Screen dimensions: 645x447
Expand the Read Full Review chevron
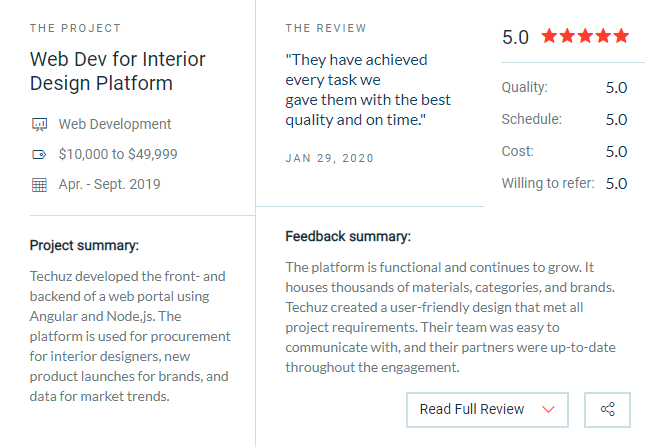tap(548, 410)
